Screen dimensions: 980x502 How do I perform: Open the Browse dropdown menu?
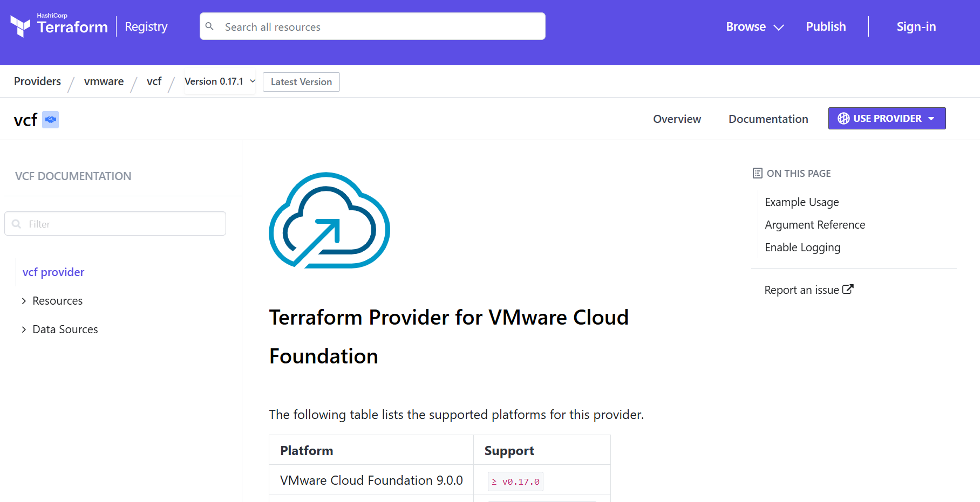pyautogui.click(x=754, y=26)
